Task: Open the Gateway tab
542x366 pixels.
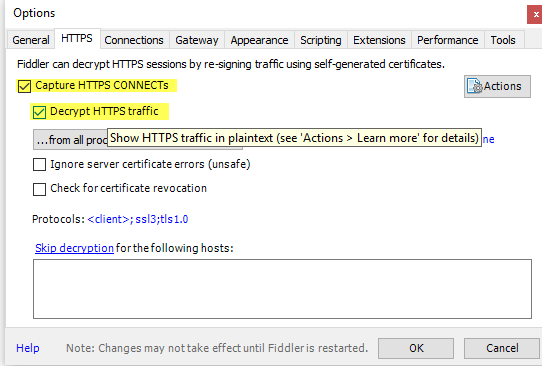Action: 197,40
